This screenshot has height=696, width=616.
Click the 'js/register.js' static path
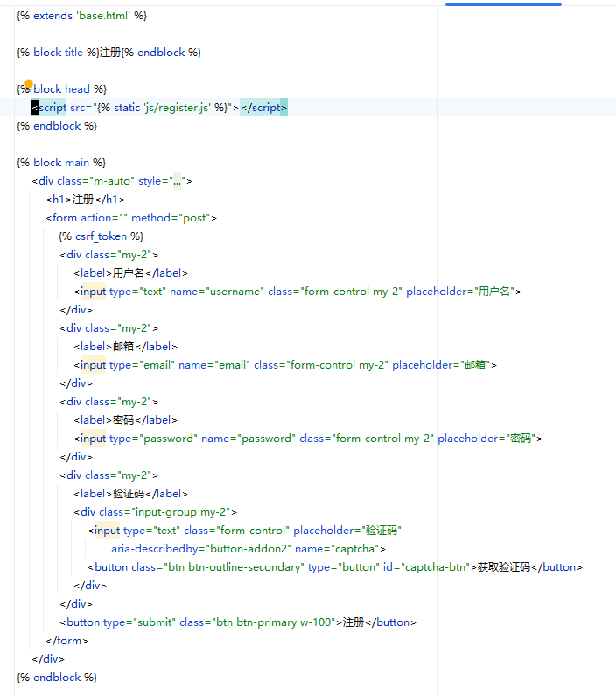[x=177, y=108]
